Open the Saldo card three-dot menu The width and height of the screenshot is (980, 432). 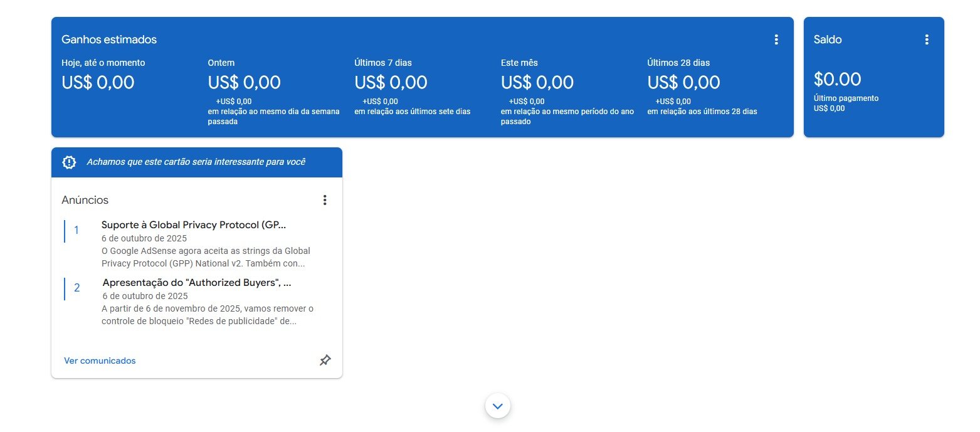pyautogui.click(x=927, y=40)
